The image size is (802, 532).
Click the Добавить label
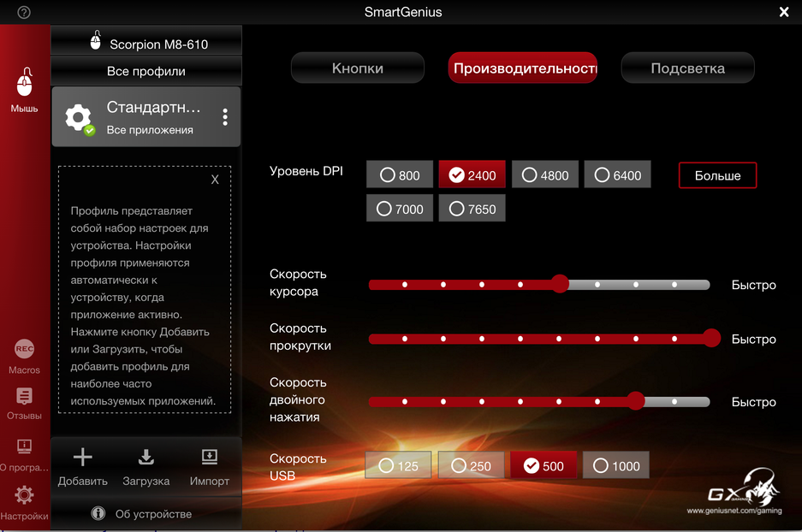click(83, 482)
